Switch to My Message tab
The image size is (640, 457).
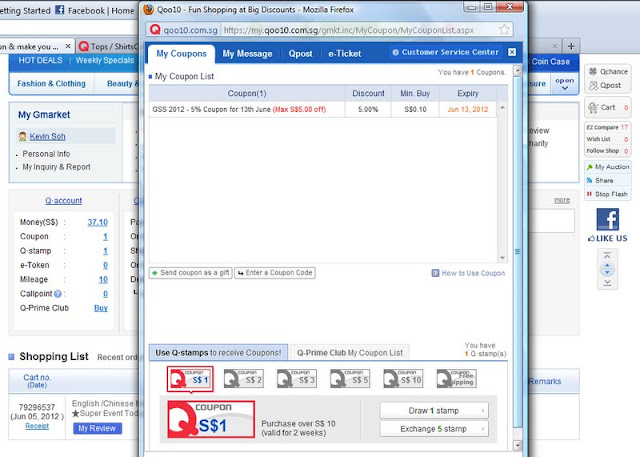click(247, 54)
